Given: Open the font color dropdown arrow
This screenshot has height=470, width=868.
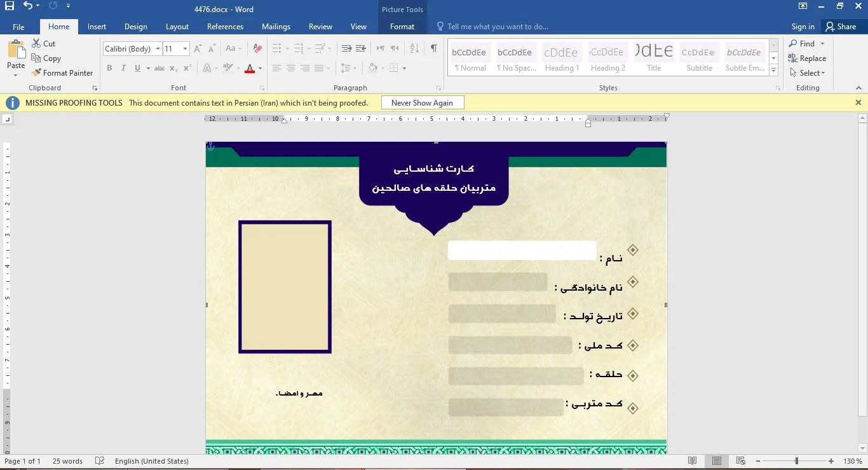Looking at the screenshot, I should click(x=261, y=68).
